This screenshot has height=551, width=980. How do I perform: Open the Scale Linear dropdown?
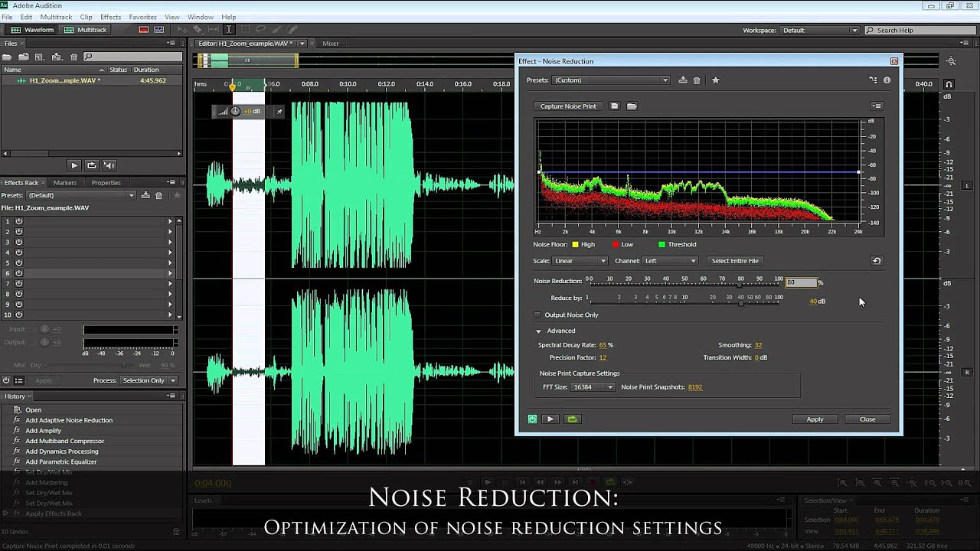point(580,261)
